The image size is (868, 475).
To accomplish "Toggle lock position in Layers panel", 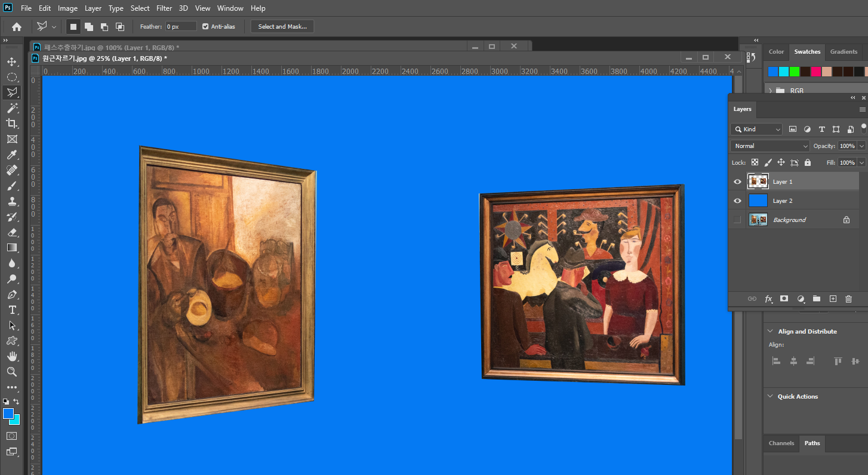I will (x=781, y=162).
